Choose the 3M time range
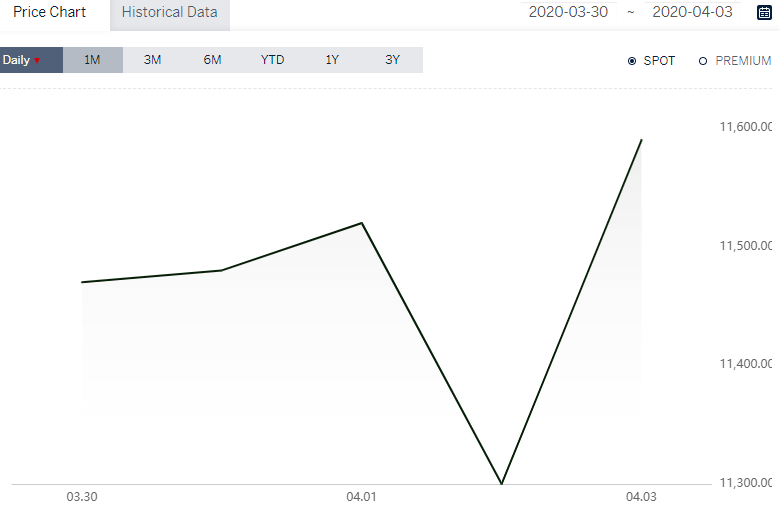Image resolution: width=780 pixels, height=517 pixels. (x=153, y=60)
